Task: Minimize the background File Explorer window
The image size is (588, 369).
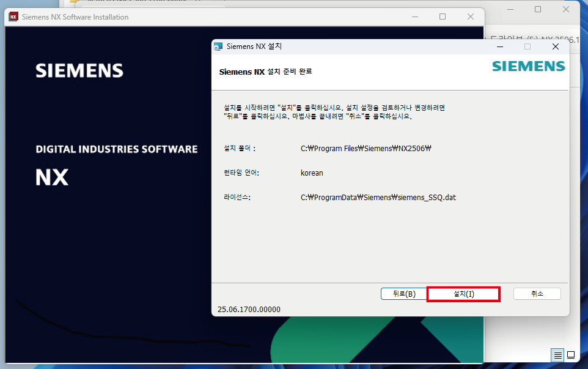Action: point(510,9)
